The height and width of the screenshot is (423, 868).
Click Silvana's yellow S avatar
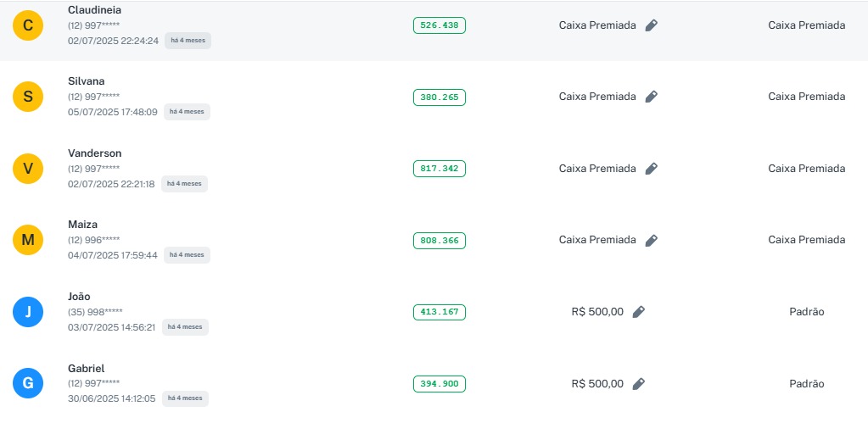pyautogui.click(x=28, y=97)
